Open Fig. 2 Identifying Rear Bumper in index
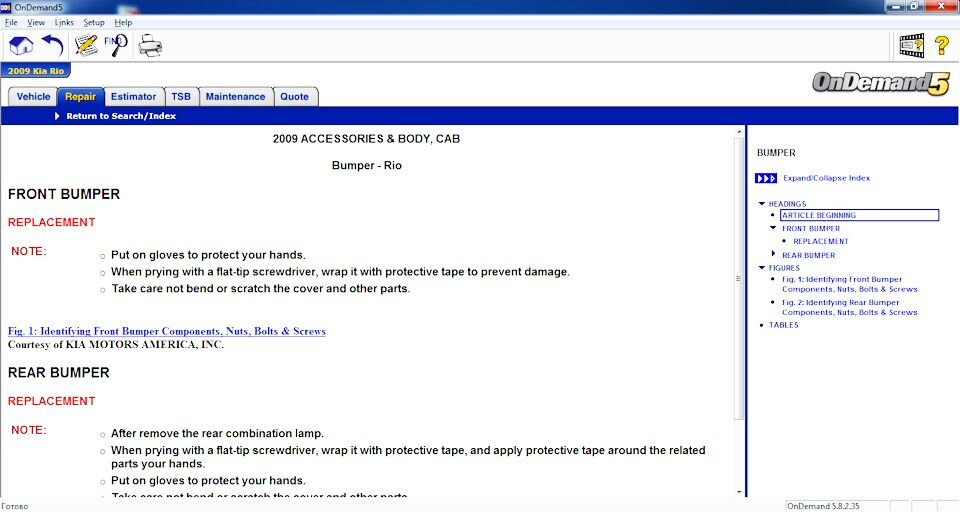The height and width of the screenshot is (512, 960). tap(849, 307)
